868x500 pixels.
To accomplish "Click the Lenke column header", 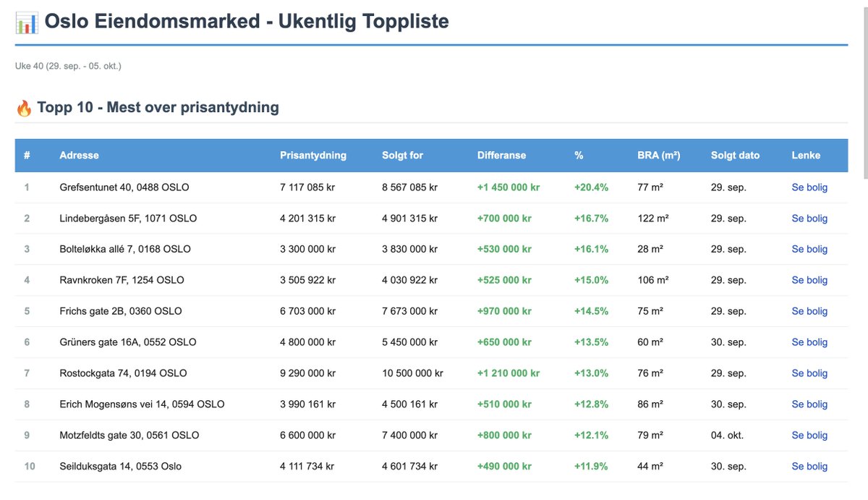I will tap(806, 156).
